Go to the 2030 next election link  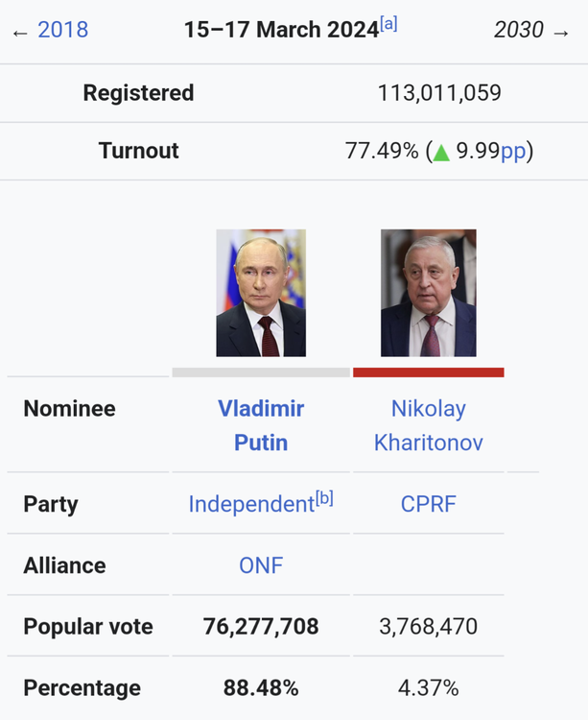(518, 30)
